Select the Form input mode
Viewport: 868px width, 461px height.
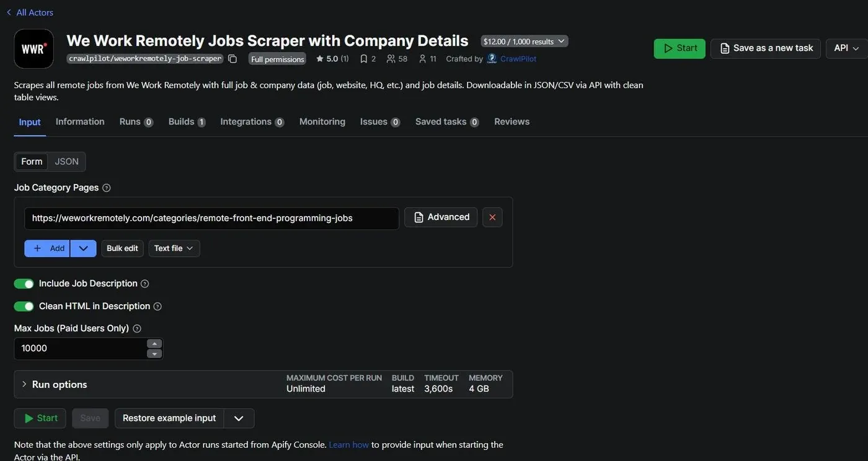32,162
